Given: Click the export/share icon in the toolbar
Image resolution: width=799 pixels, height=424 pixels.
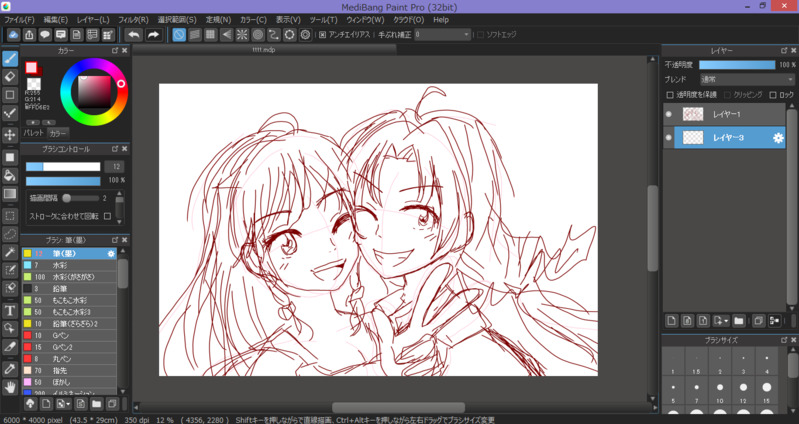Looking at the screenshot, I should (29, 35).
